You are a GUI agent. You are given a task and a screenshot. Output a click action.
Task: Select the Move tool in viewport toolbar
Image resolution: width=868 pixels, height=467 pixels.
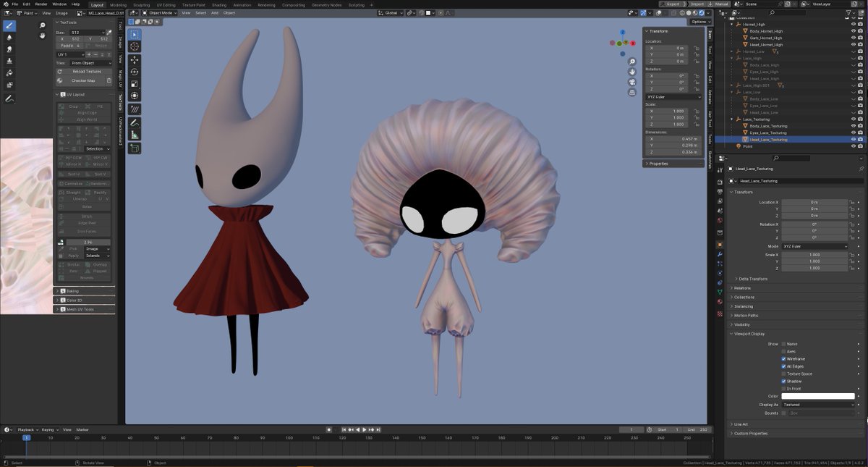pos(135,60)
